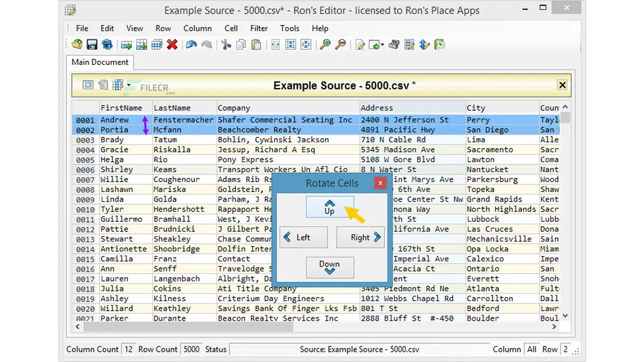Click the red X delete icon in toolbar
Screen dimensions: 644x362
point(172,45)
